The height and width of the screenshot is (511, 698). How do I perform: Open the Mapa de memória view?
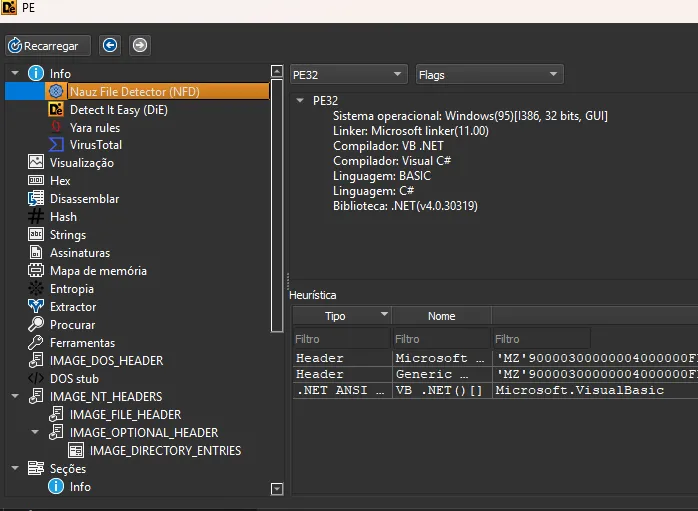98,271
